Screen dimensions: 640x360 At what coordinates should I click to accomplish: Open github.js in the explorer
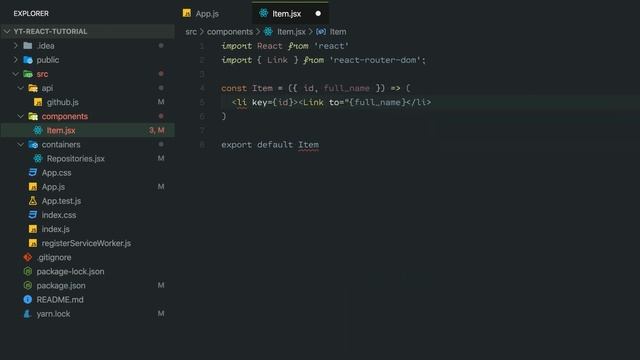(x=62, y=102)
